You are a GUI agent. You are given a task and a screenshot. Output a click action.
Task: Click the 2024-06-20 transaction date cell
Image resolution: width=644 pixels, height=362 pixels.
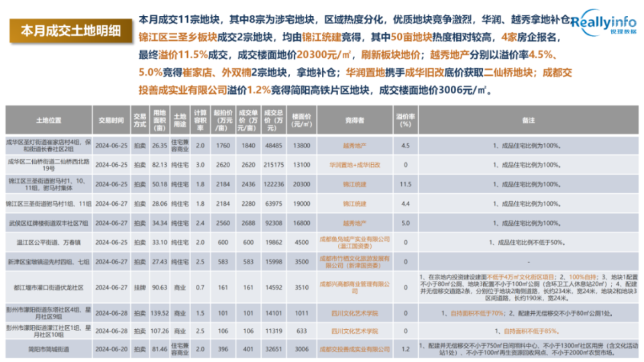[x=111, y=349]
